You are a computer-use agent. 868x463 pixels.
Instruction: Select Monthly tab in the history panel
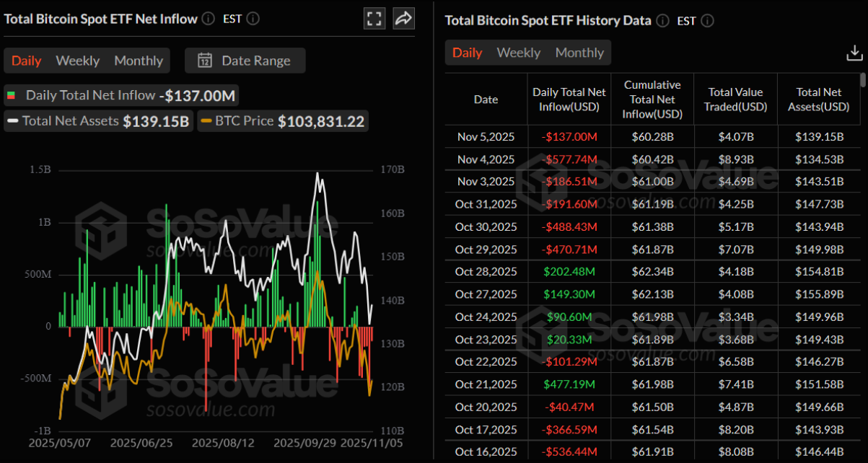tap(579, 52)
